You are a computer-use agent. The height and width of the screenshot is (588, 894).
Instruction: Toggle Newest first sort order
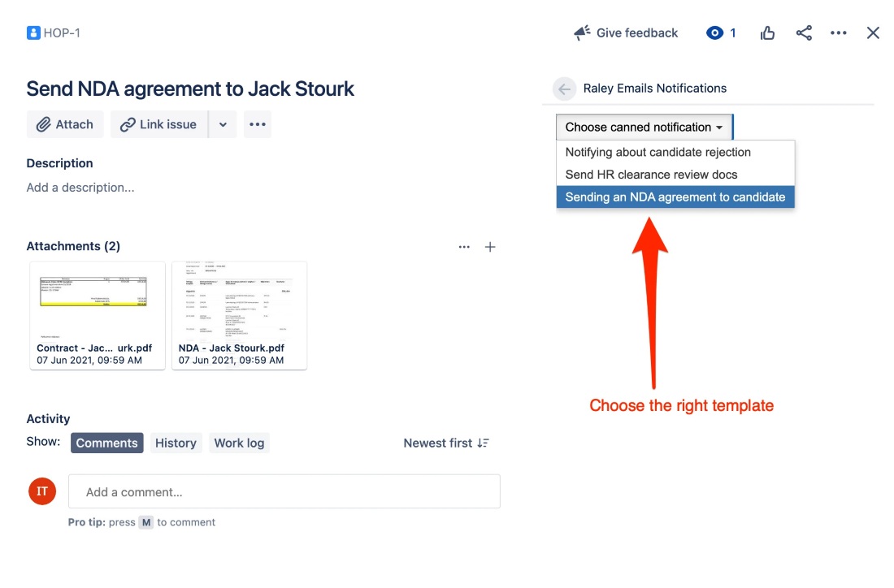[x=445, y=443]
